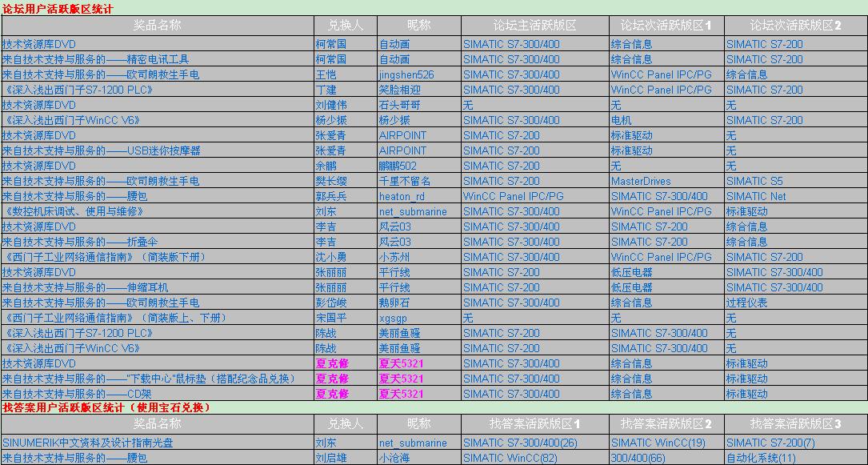
Task: Select the redeemer name 郭兵兵
Action: [x=330, y=196]
